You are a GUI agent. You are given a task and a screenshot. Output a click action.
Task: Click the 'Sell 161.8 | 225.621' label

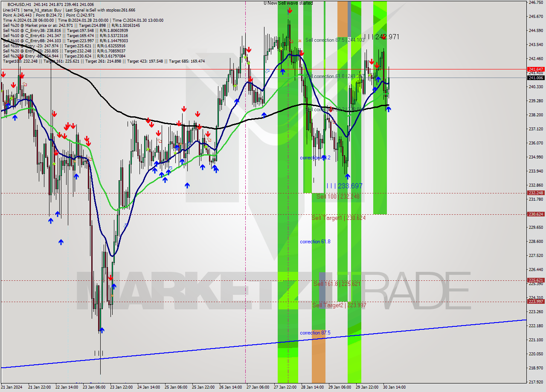click(x=337, y=284)
